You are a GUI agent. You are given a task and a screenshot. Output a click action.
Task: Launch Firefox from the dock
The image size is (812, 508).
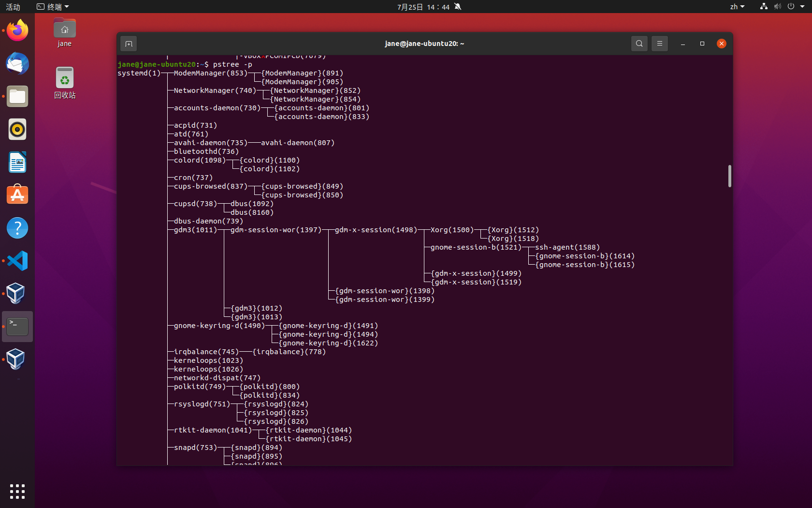pyautogui.click(x=17, y=30)
